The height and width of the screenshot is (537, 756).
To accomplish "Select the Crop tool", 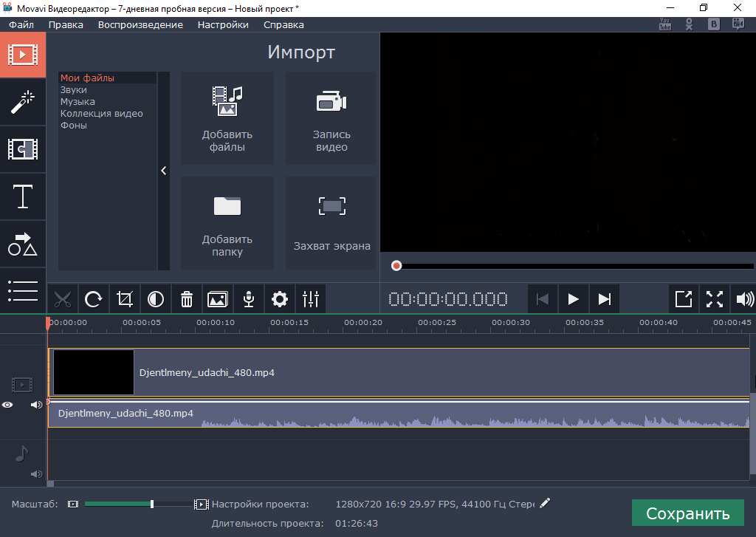I will pyautogui.click(x=124, y=299).
